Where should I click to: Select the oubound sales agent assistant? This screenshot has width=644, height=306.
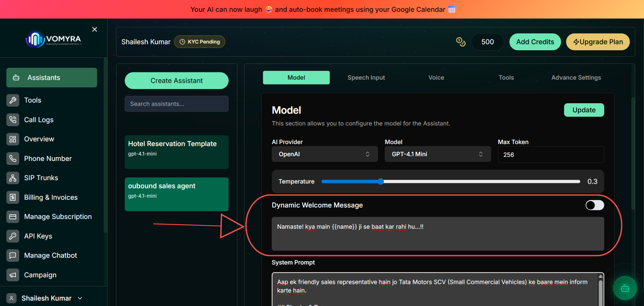[177, 194]
